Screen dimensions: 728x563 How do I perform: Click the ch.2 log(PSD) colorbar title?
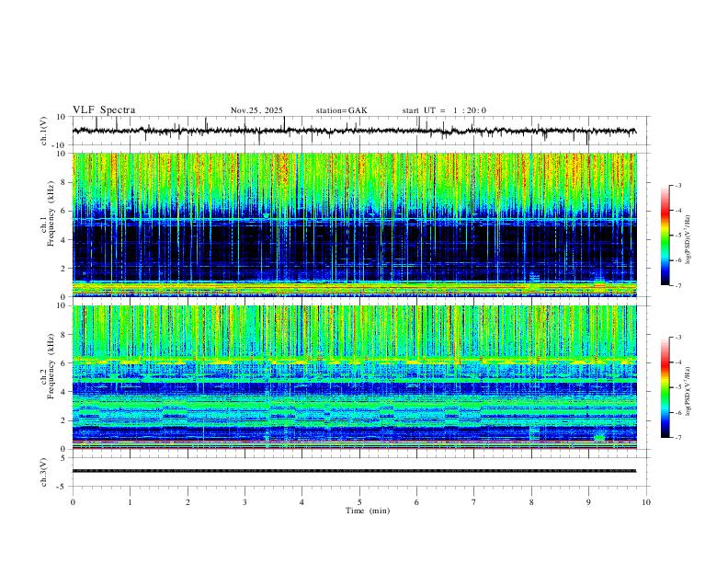click(x=688, y=392)
